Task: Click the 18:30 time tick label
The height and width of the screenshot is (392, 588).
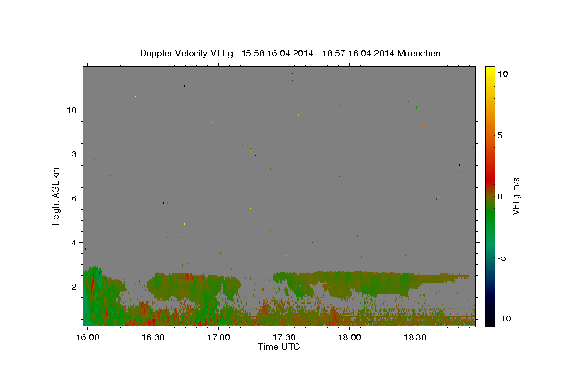Action: point(415,337)
